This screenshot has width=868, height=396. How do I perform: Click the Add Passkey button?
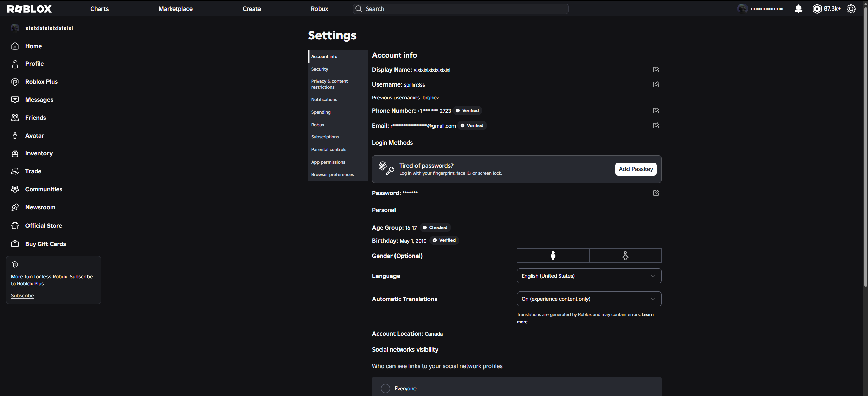tap(636, 169)
